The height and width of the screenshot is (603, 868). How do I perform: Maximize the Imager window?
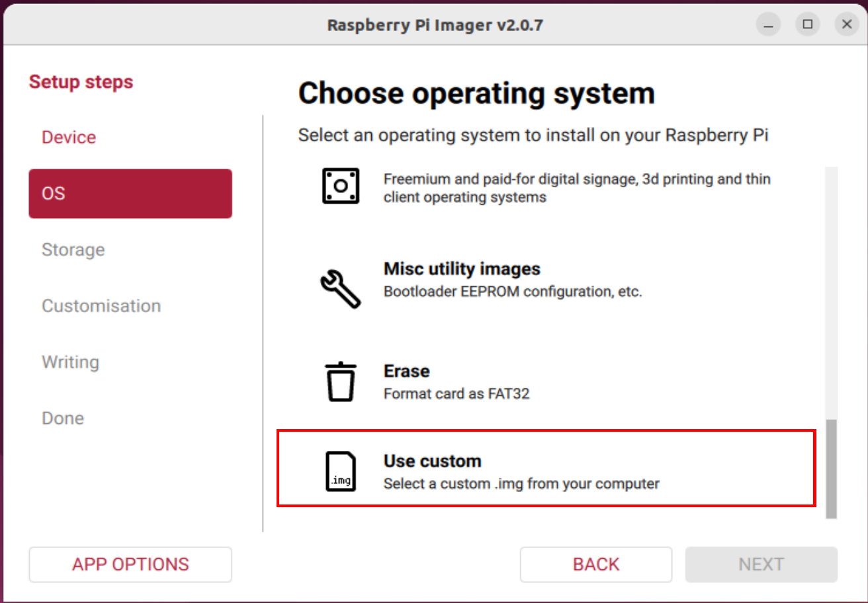[807, 25]
